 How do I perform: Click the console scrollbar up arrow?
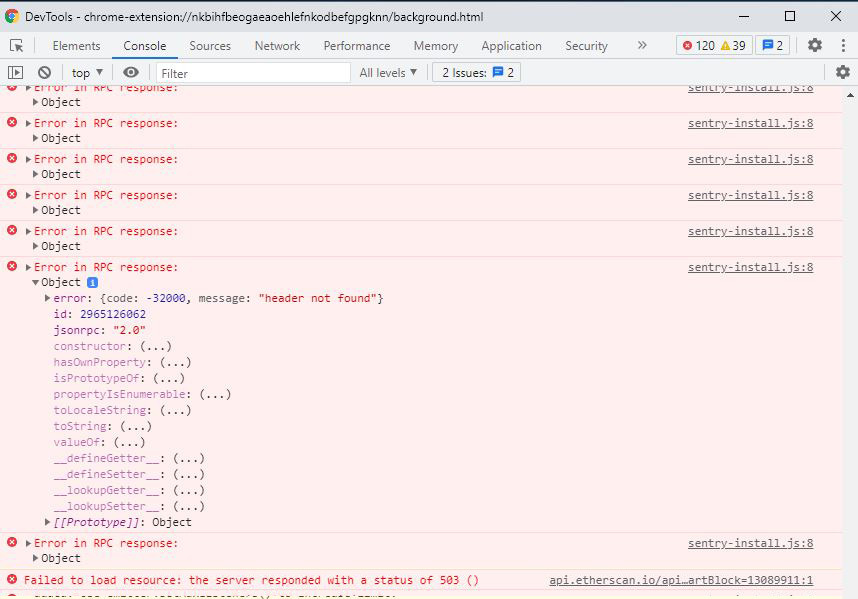[850, 95]
